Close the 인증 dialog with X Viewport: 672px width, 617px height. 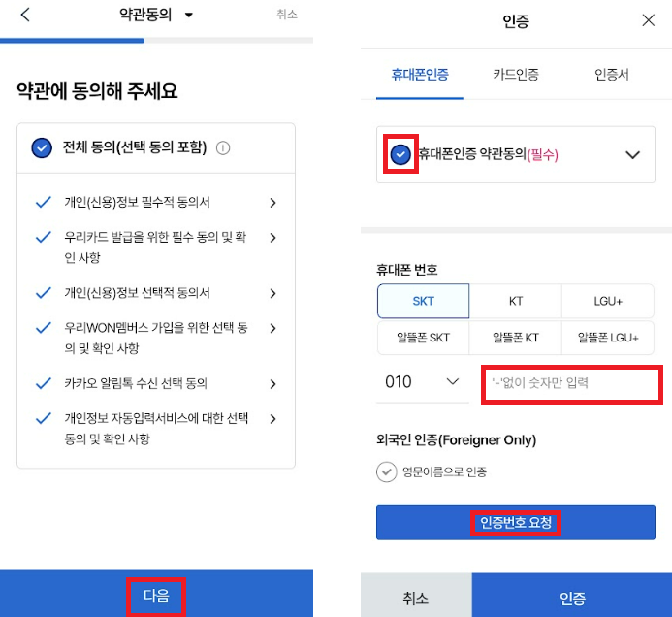point(649,19)
